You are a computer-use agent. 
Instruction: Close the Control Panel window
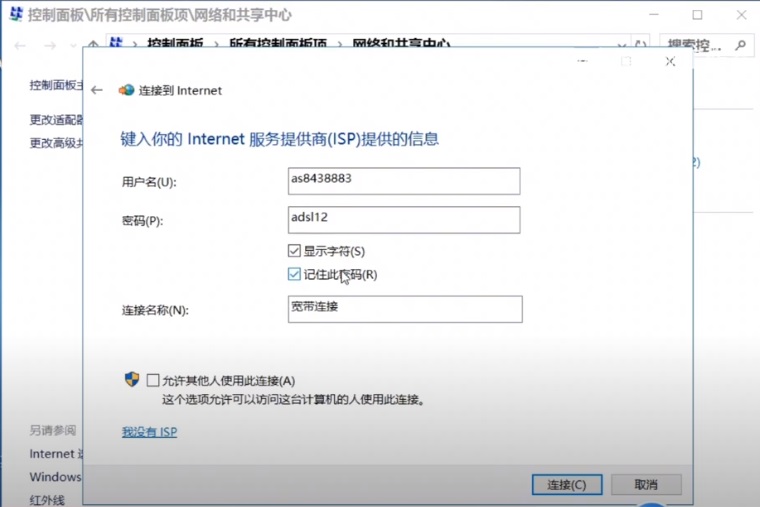741,15
